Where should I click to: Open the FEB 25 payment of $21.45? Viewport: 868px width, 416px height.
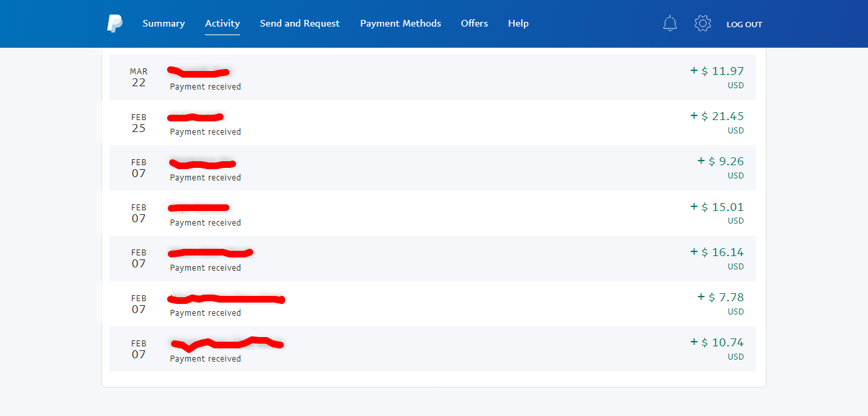point(432,123)
